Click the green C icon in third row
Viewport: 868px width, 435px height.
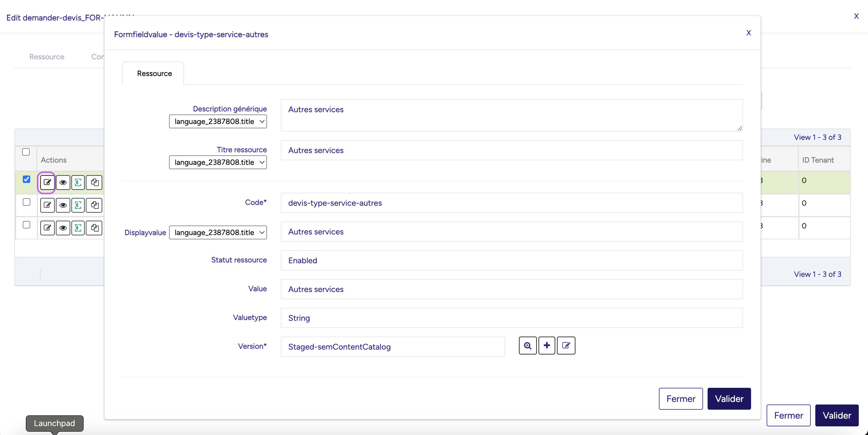click(x=78, y=228)
